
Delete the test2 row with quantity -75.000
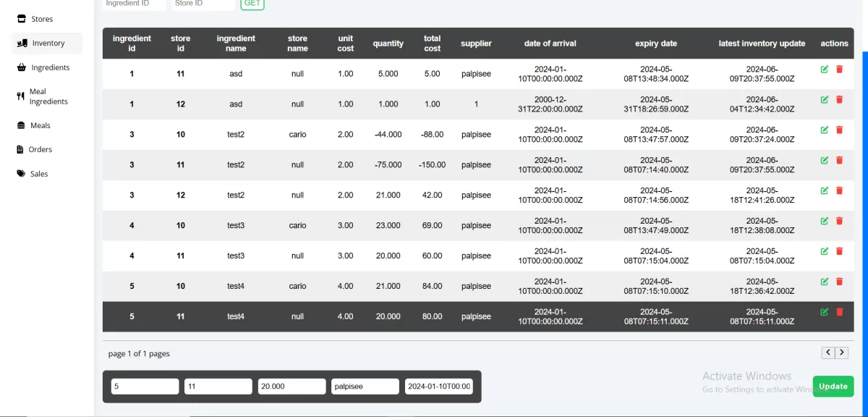(x=840, y=161)
